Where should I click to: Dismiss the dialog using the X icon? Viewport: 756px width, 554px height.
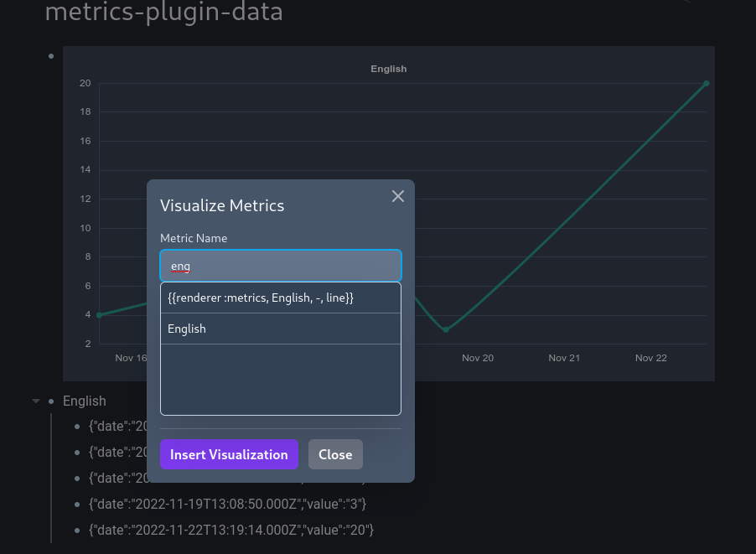click(398, 196)
